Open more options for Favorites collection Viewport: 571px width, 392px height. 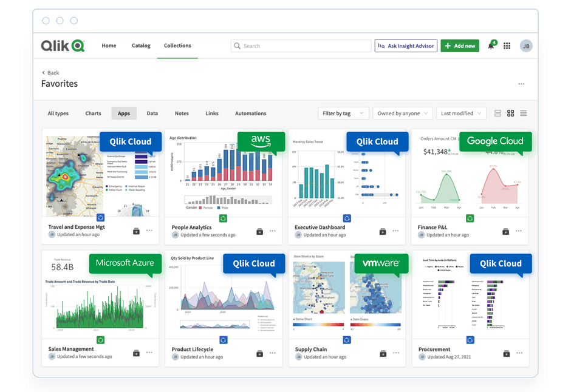pyautogui.click(x=521, y=84)
